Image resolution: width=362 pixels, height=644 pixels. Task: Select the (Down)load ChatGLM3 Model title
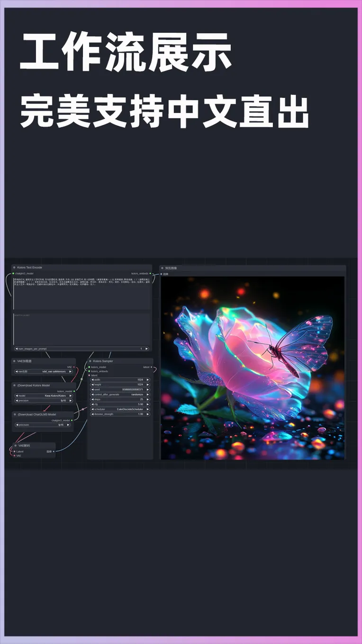click(36, 414)
